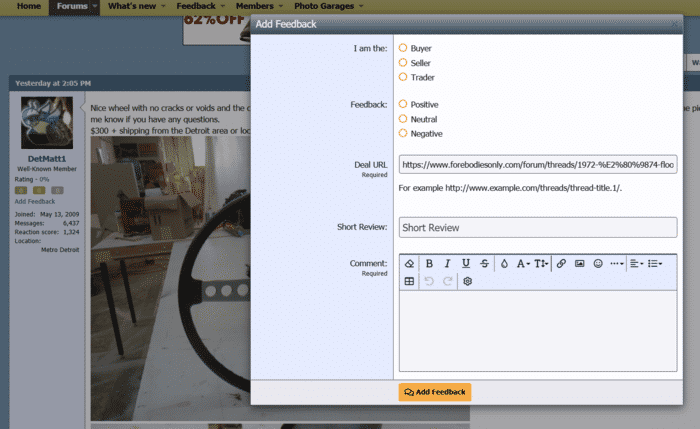Apply italic formatting in comment editor
Viewport: 700px width, 429px height.
[x=447, y=263]
